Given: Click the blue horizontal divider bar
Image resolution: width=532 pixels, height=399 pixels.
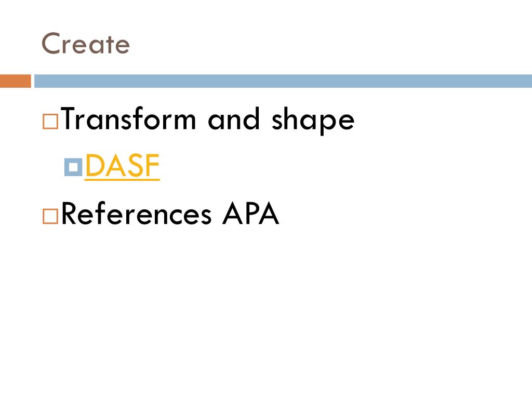Looking at the screenshot, I should click(x=283, y=81).
